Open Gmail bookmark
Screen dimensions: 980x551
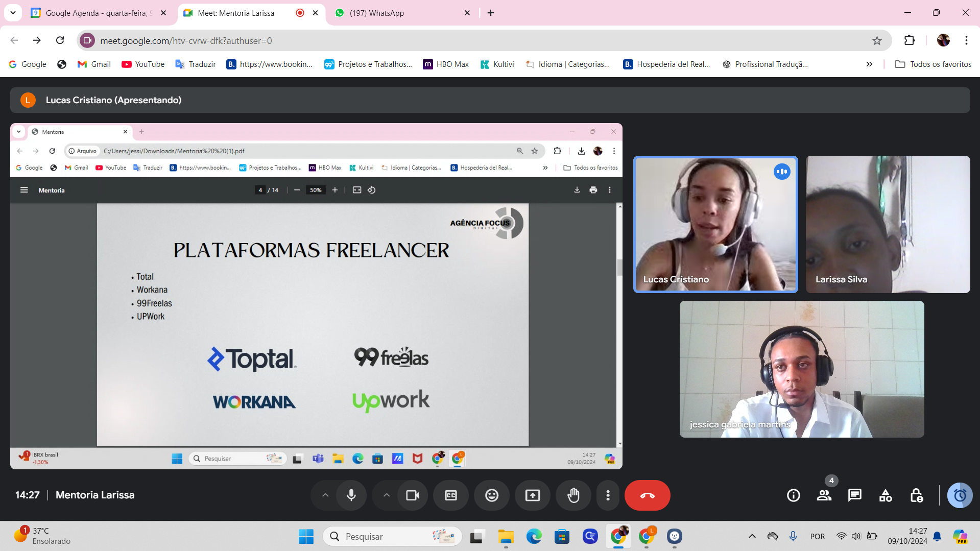pyautogui.click(x=94, y=64)
